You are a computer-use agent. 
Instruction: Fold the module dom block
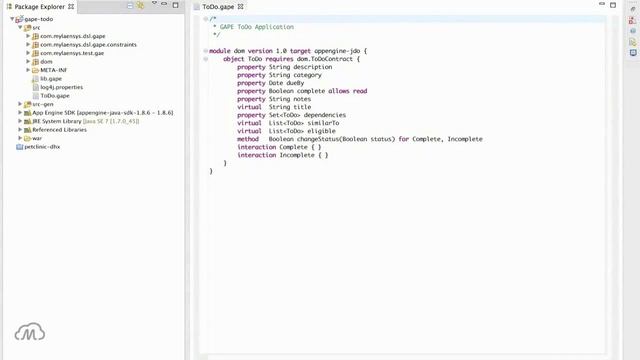click(x=206, y=51)
